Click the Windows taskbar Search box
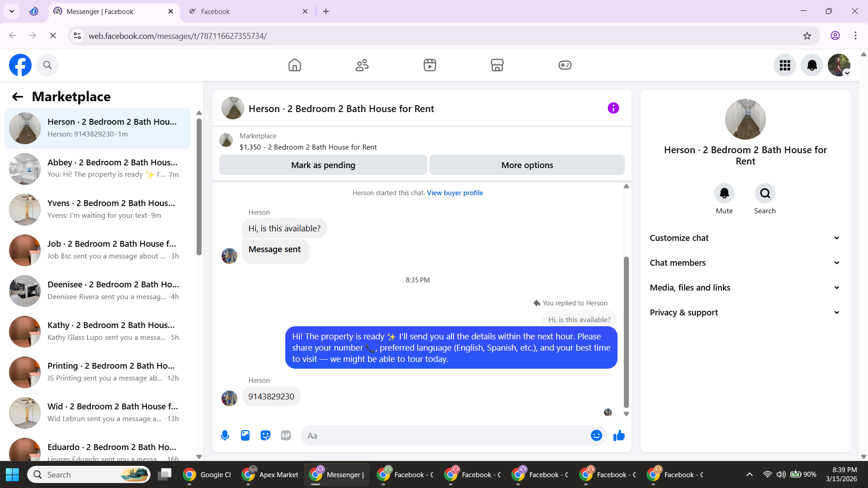 pyautogui.click(x=89, y=475)
